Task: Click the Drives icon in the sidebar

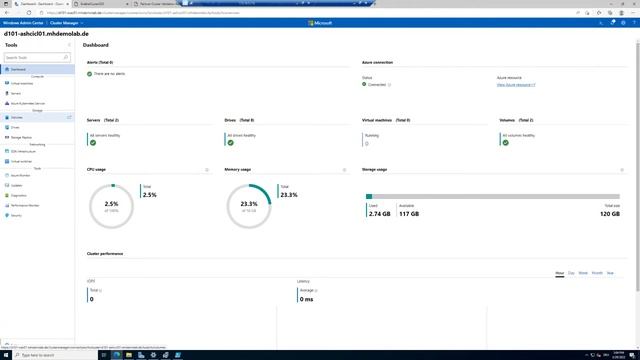Action: [x=7, y=127]
